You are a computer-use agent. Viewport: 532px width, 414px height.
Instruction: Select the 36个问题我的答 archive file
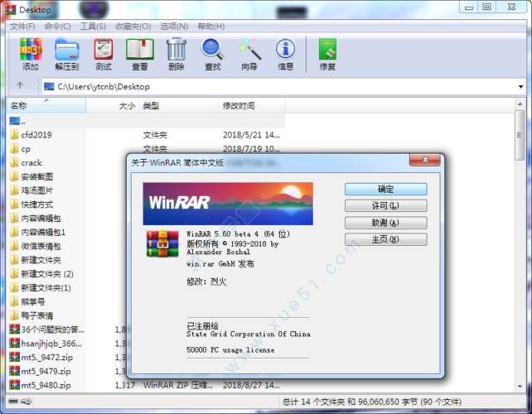coord(47,330)
